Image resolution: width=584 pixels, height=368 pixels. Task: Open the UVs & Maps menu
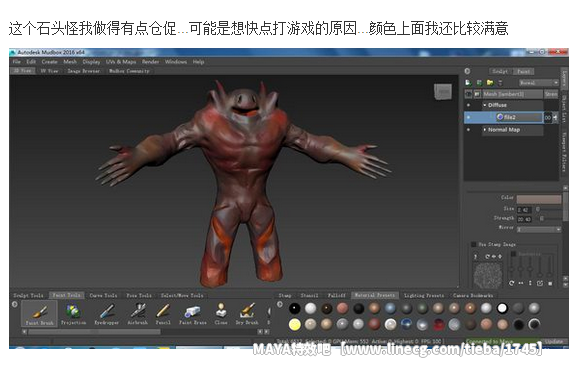tap(121, 62)
